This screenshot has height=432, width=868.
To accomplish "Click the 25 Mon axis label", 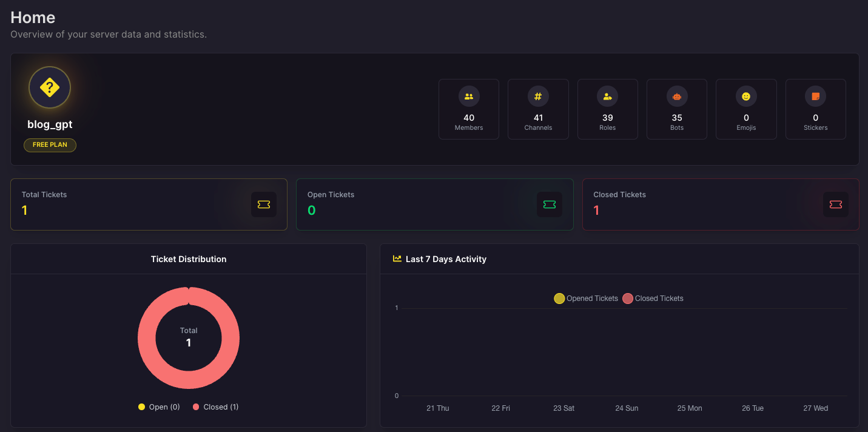I will (690, 408).
